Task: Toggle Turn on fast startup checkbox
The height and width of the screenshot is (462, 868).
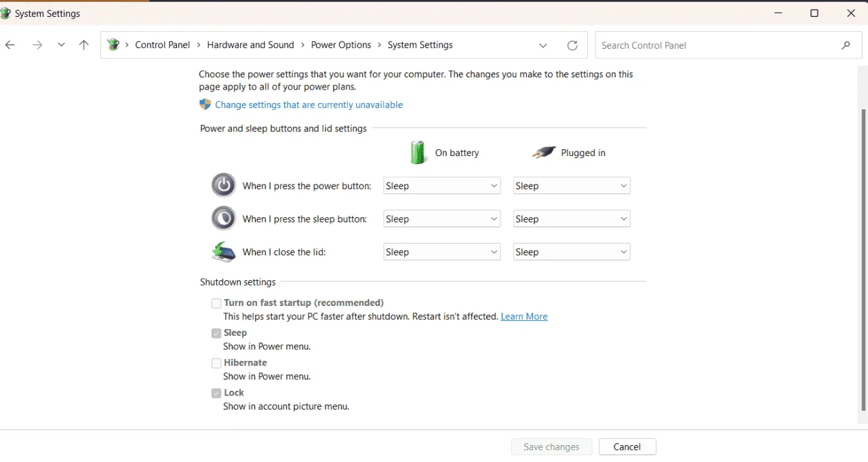Action: pyautogui.click(x=216, y=303)
